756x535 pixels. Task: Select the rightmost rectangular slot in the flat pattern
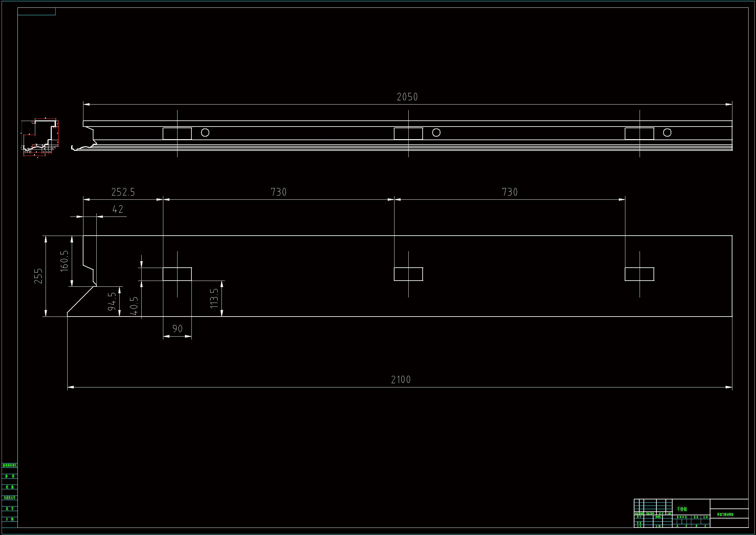pos(640,274)
